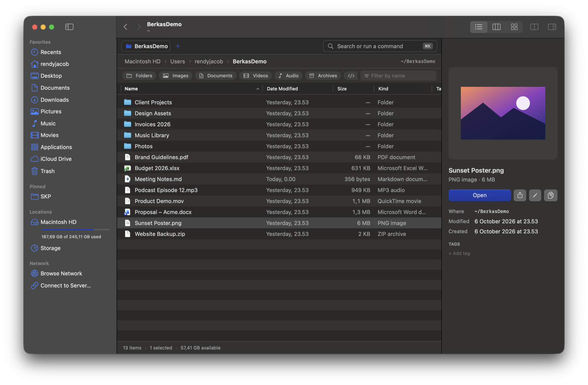Screen dimensions: 588x385
Task: Click the share icon beside Open
Action: [x=520, y=195]
